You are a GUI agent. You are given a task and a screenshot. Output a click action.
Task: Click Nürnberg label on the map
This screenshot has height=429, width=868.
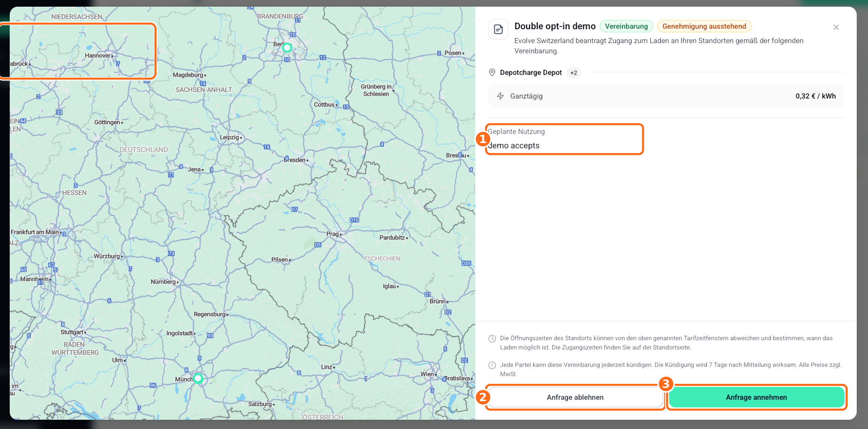click(163, 282)
